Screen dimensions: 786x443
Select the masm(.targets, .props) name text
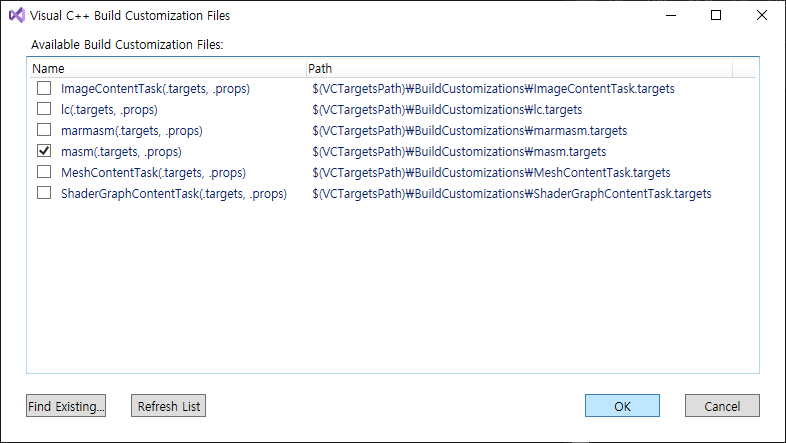coord(121,152)
